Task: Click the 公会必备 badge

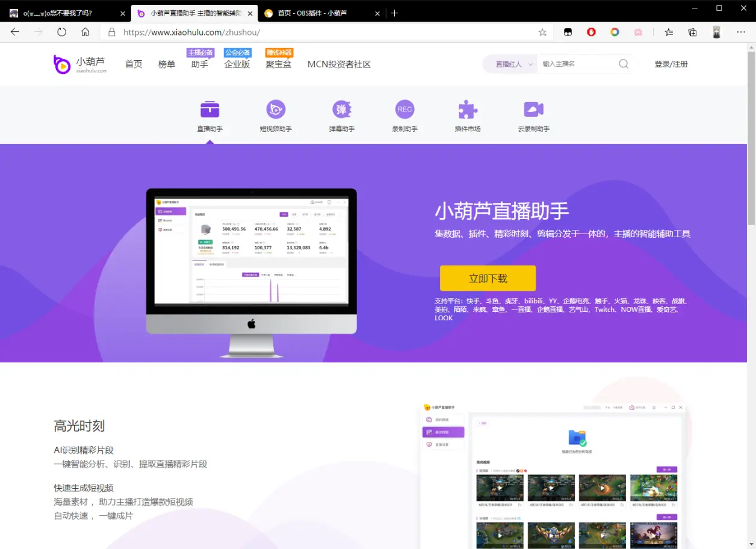Action: (237, 52)
